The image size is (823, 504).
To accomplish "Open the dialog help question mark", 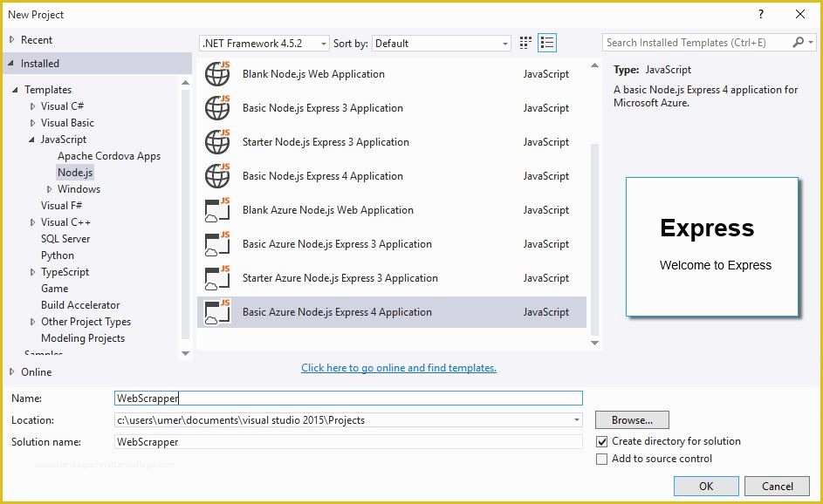I will pyautogui.click(x=761, y=14).
